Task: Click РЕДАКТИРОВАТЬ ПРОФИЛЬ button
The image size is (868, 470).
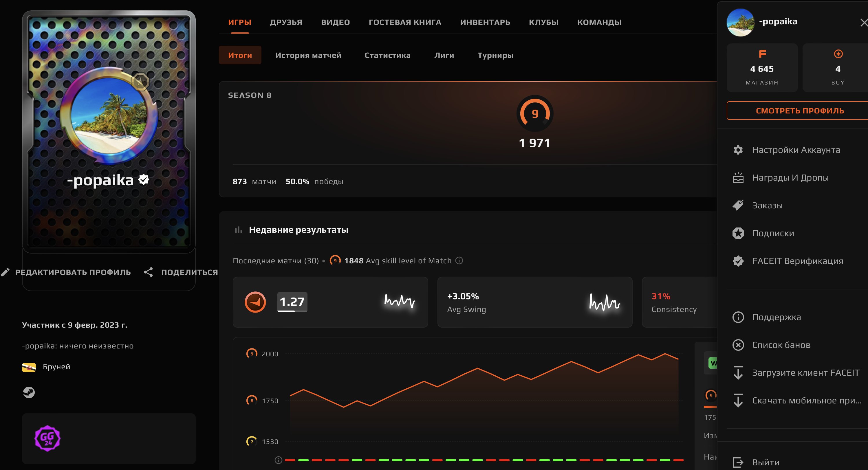Action: pos(66,272)
